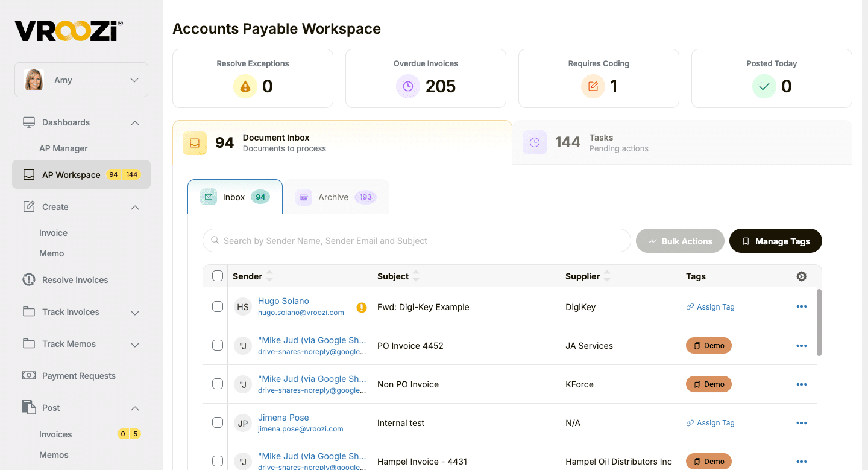
Task: Switch to the Archive tab
Action: click(336, 197)
